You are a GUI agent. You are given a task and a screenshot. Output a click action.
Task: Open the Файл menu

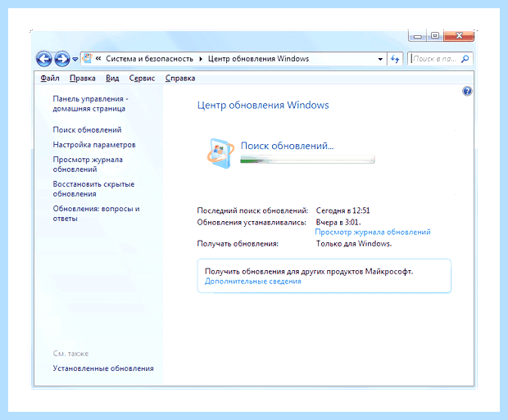click(50, 78)
